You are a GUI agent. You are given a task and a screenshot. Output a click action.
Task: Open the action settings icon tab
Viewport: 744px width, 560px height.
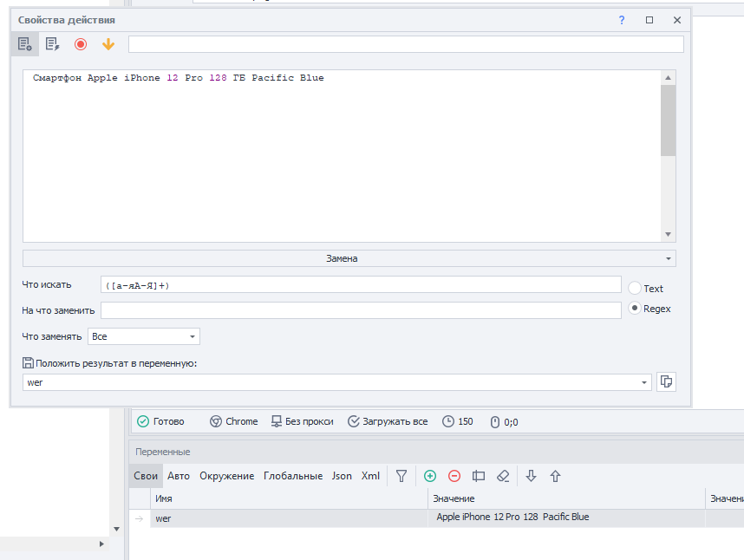(x=24, y=44)
